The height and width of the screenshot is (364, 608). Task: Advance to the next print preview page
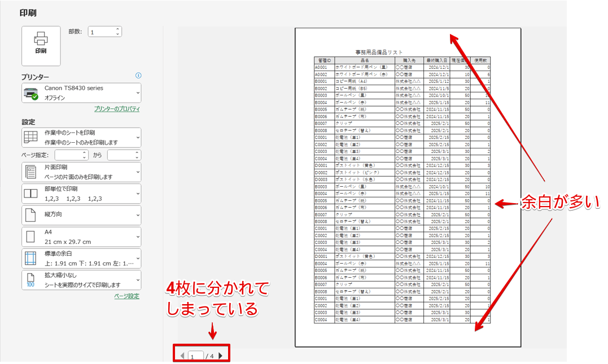coord(220,357)
